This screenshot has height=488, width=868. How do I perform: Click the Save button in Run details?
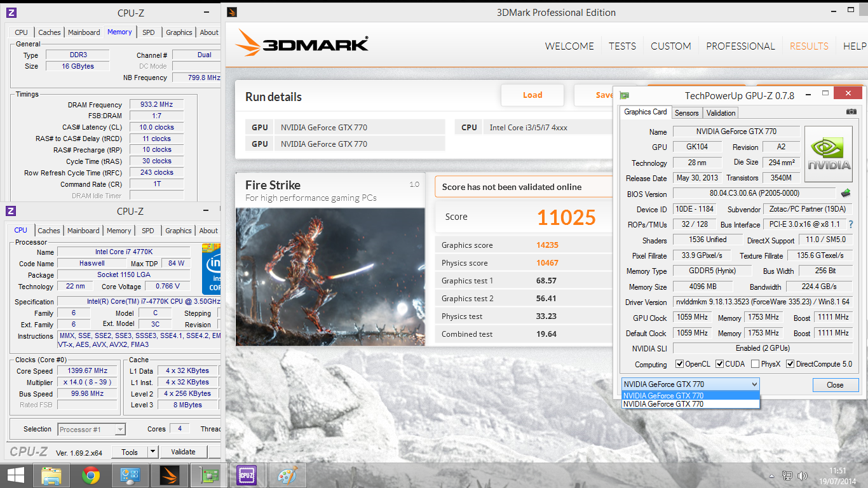(594, 95)
